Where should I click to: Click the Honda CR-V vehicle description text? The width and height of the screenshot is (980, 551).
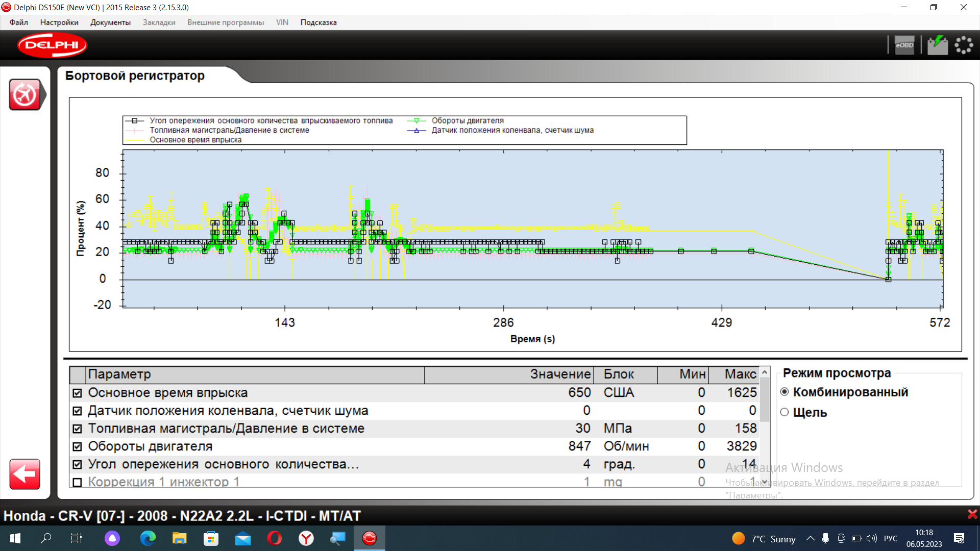pos(182,516)
